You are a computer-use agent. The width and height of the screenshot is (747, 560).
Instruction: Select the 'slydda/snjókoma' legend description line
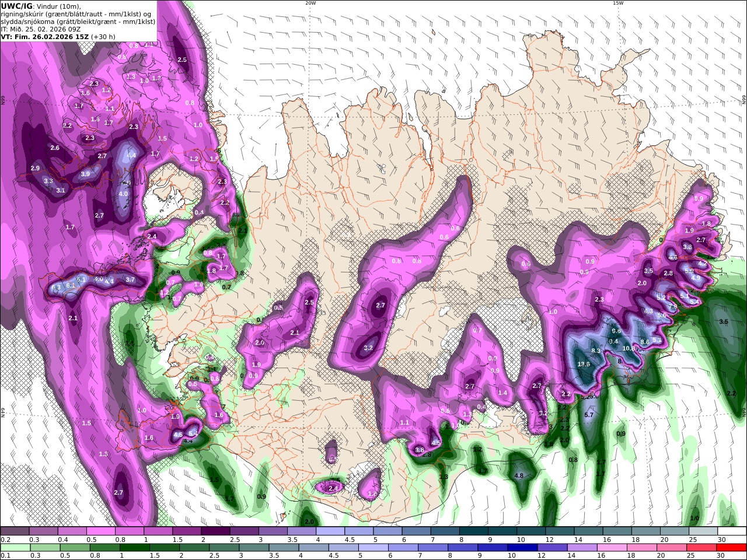78,21
